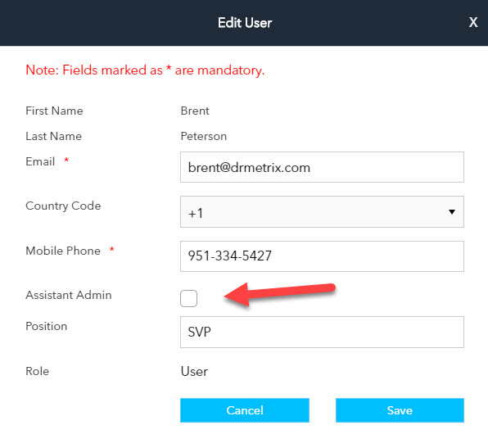Focus the Mobile Phone field

322,256
